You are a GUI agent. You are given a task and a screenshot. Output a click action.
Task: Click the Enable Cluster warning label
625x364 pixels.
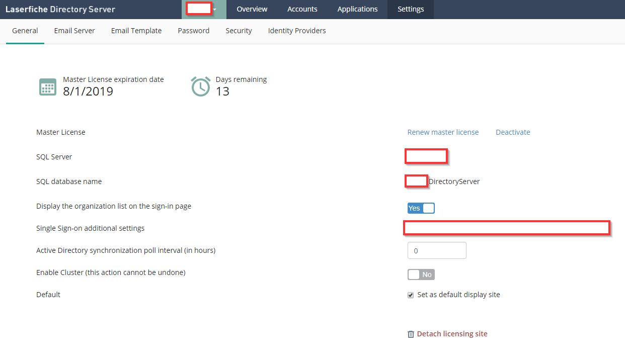coord(111,272)
